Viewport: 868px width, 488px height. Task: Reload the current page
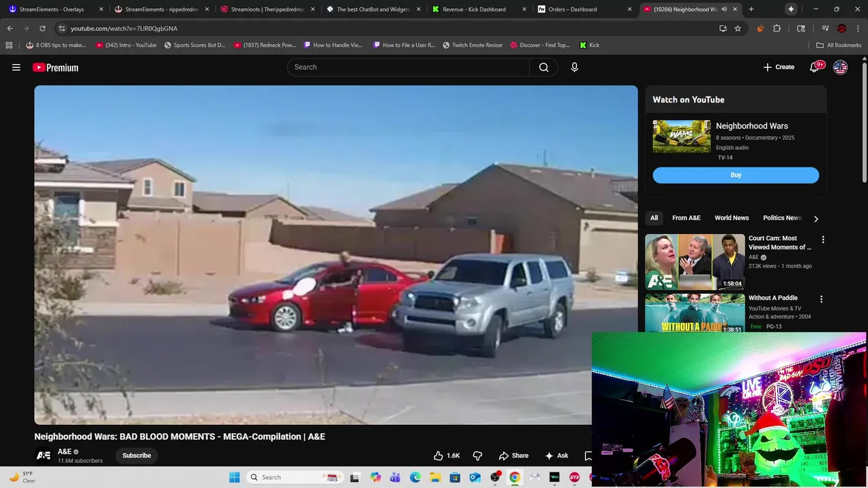tap(42, 28)
